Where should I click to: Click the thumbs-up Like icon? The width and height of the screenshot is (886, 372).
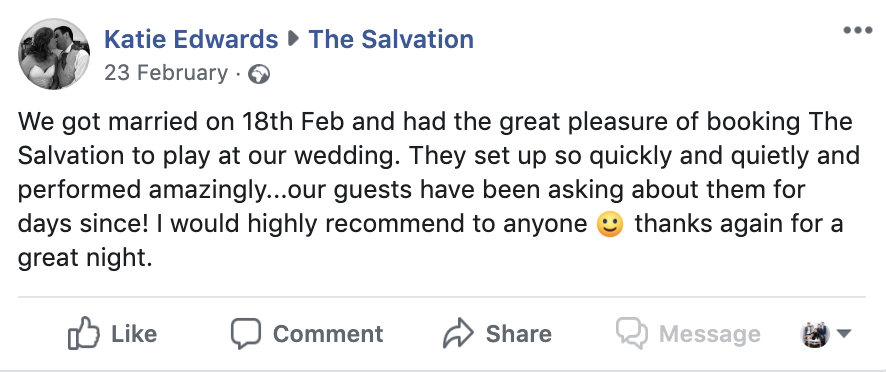[x=84, y=334]
